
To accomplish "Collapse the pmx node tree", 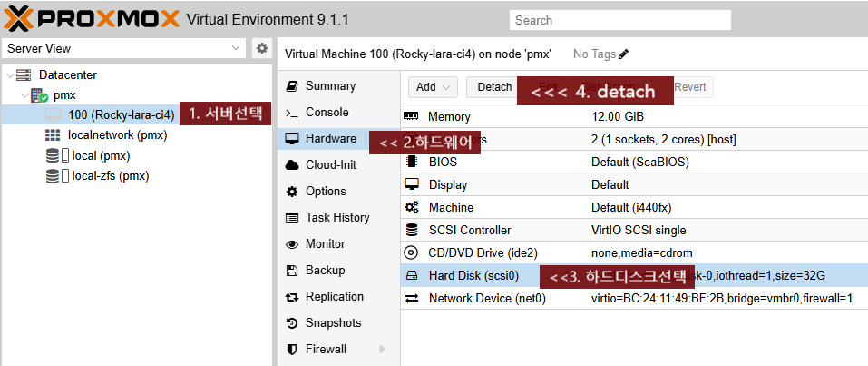I will pos(24,95).
